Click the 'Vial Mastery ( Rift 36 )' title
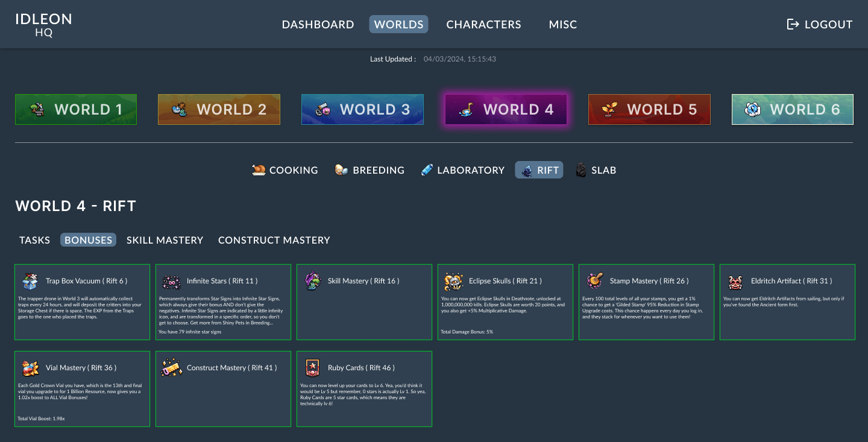This screenshot has height=442, width=868. point(81,368)
